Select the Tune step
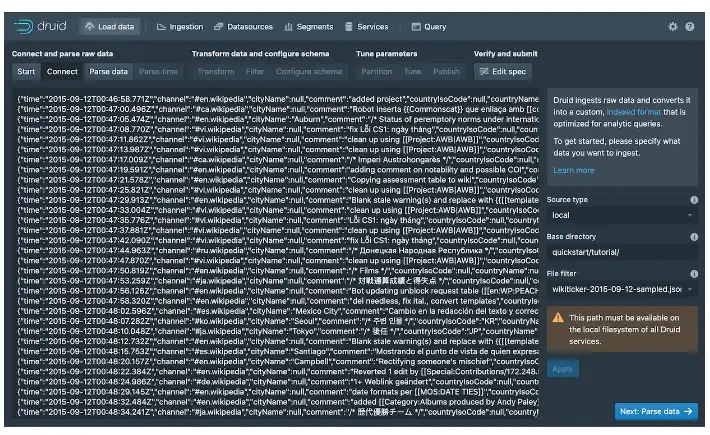Viewport: 710px width, 435px height. coord(412,72)
